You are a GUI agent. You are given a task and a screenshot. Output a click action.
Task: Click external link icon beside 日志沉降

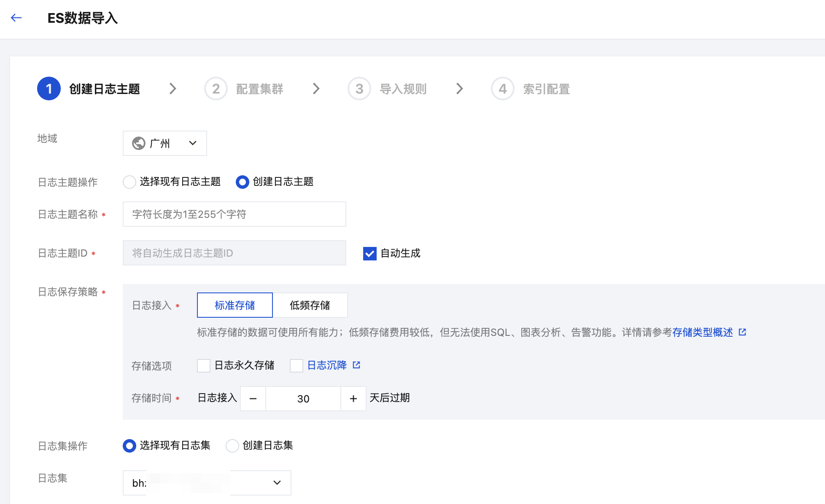pyautogui.click(x=356, y=365)
